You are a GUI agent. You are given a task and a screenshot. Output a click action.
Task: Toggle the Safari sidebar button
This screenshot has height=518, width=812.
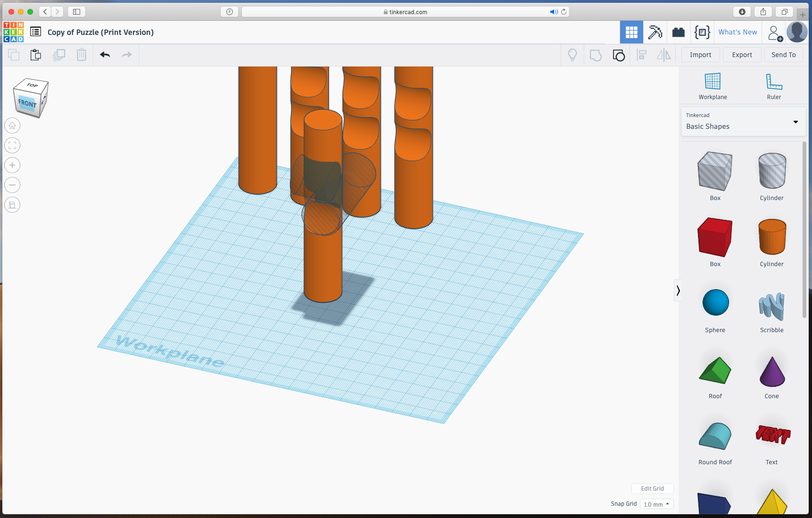pyautogui.click(x=76, y=12)
